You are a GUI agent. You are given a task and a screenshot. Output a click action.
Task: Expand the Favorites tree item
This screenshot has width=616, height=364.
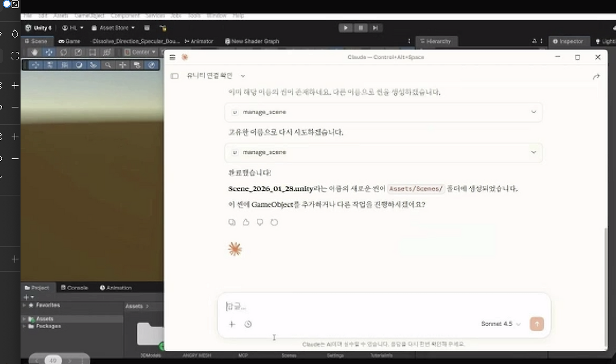click(25, 305)
